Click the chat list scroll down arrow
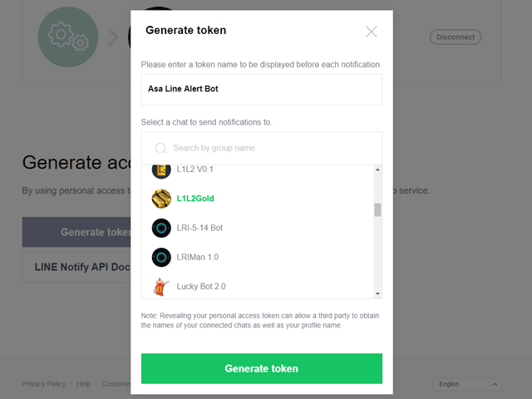532x399 pixels. point(377,293)
